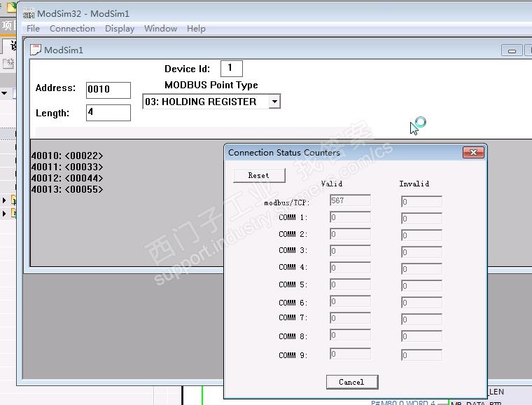
Task: Click the Address field showing 0010
Action: click(x=108, y=90)
